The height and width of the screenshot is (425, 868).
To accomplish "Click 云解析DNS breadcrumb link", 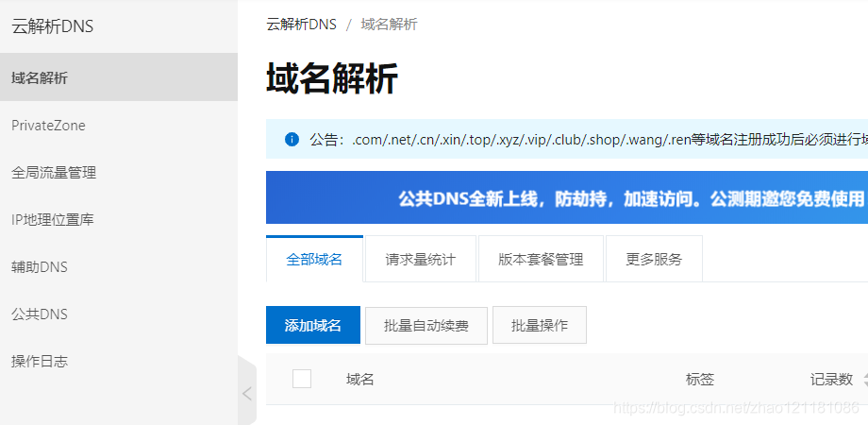I will [302, 25].
